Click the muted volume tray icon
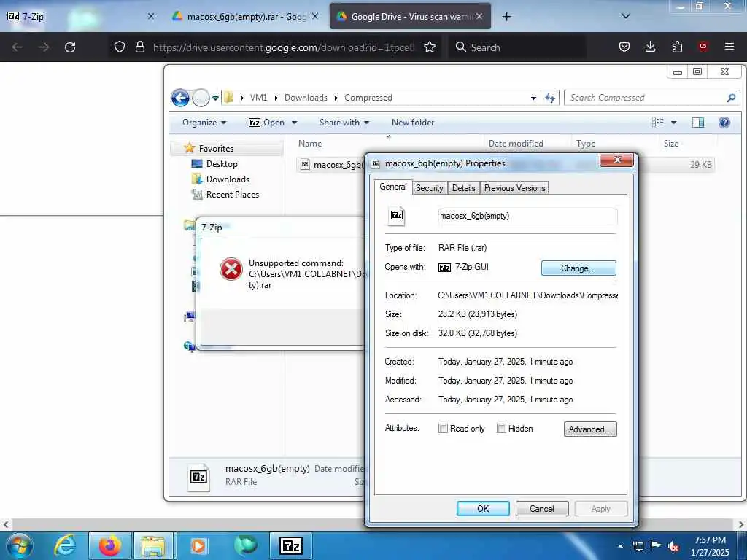747x560 pixels. coord(673,546)
